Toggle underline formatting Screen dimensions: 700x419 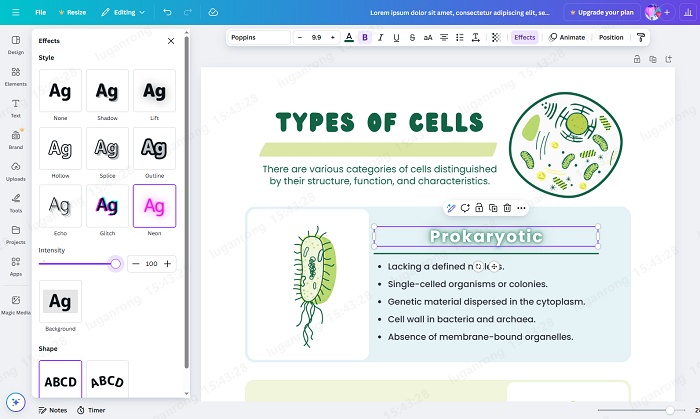click(396, 37)
